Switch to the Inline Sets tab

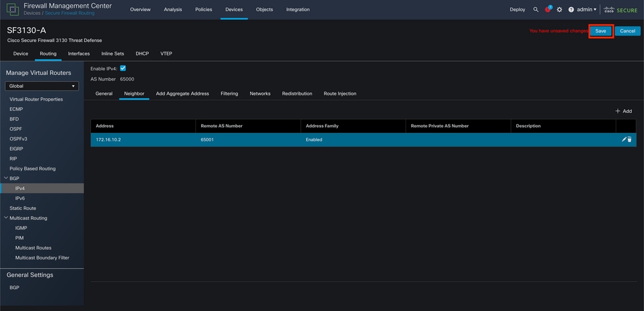pos(113,54)
